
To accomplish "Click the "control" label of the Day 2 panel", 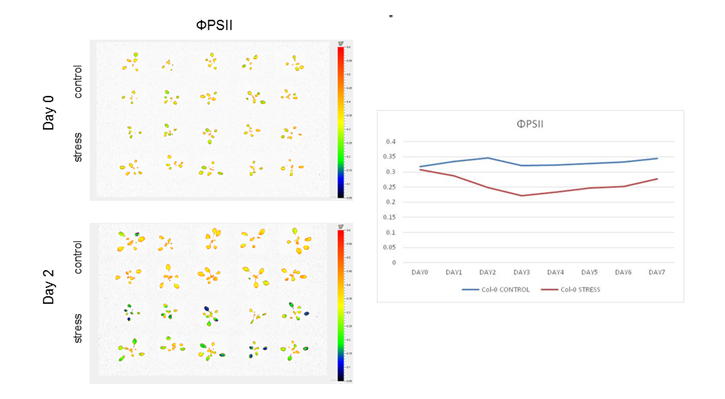I will [78, 257].
